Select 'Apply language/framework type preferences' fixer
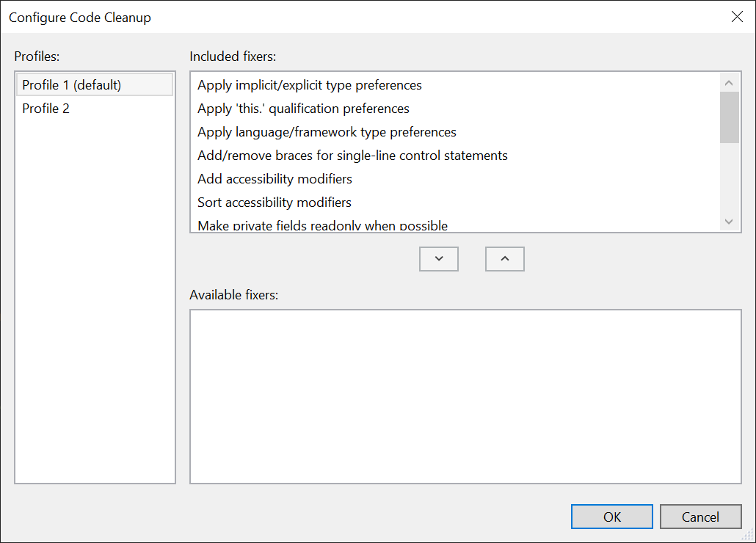Screen dimensions: 756x543 pyautogui.click(x=326, y=132)
